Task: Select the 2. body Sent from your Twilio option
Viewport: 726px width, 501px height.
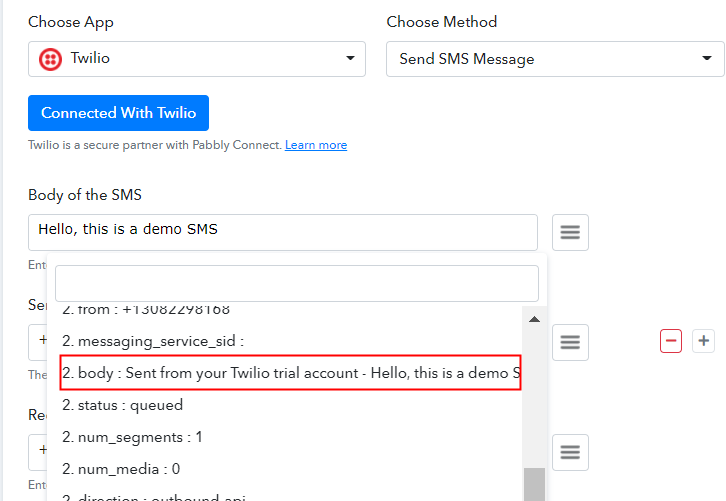Action: [291, 373]
